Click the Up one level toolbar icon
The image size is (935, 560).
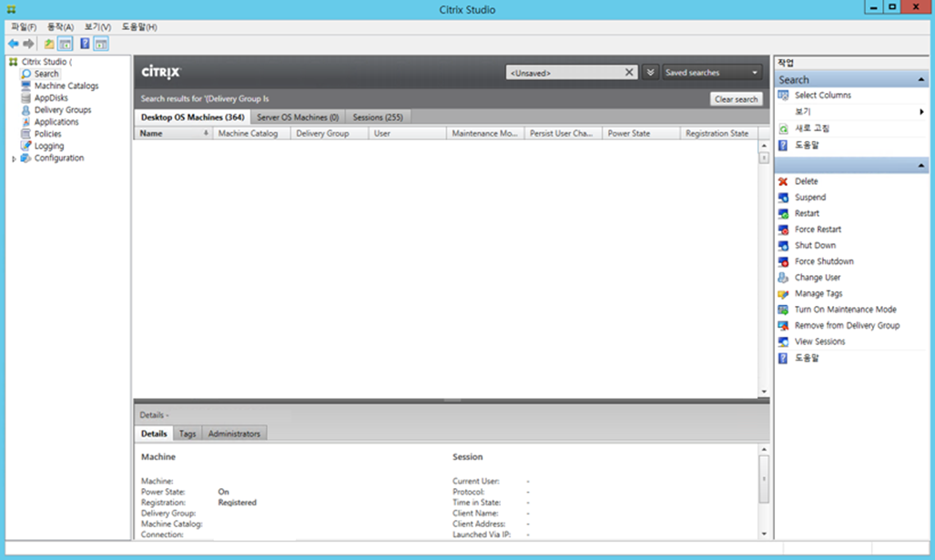click(49, 44)
